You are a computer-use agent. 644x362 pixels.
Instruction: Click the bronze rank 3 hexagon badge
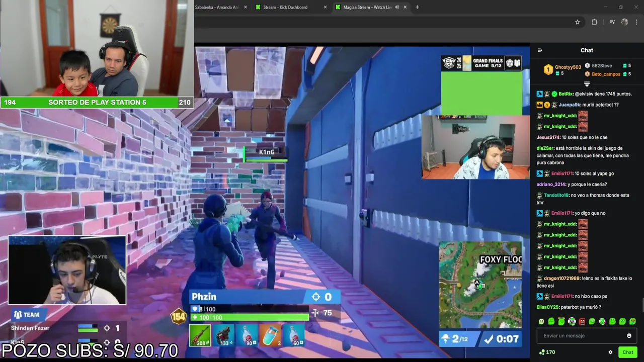(x=587, y=74)
